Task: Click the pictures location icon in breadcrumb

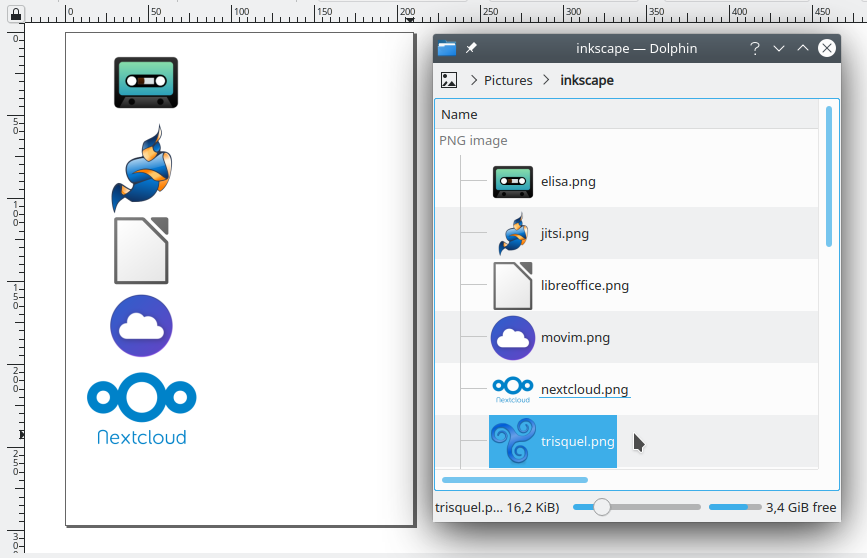Action: [x=449, y=80]
